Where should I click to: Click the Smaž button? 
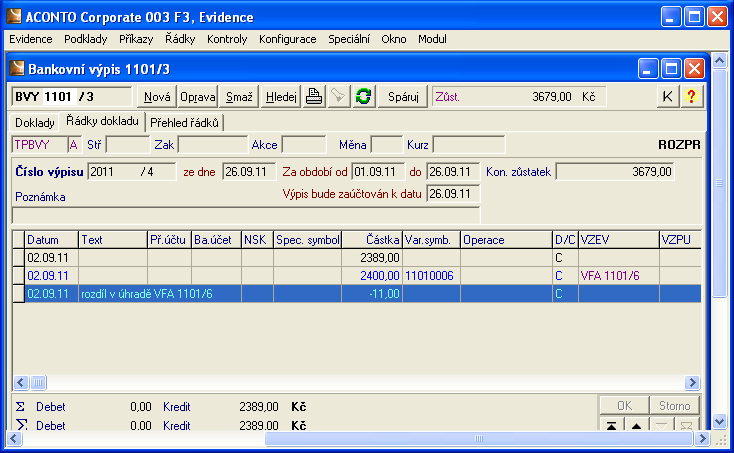(239, 96)
